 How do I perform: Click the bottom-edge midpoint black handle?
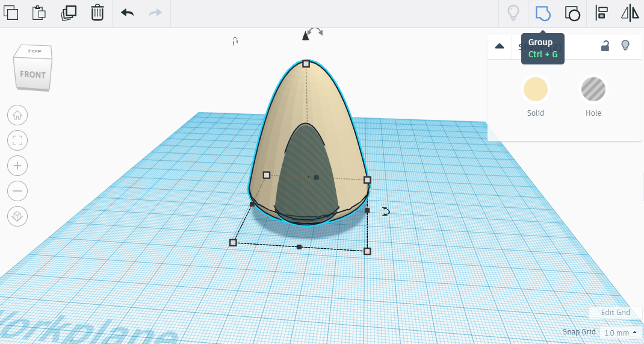(x=299, y=247)
